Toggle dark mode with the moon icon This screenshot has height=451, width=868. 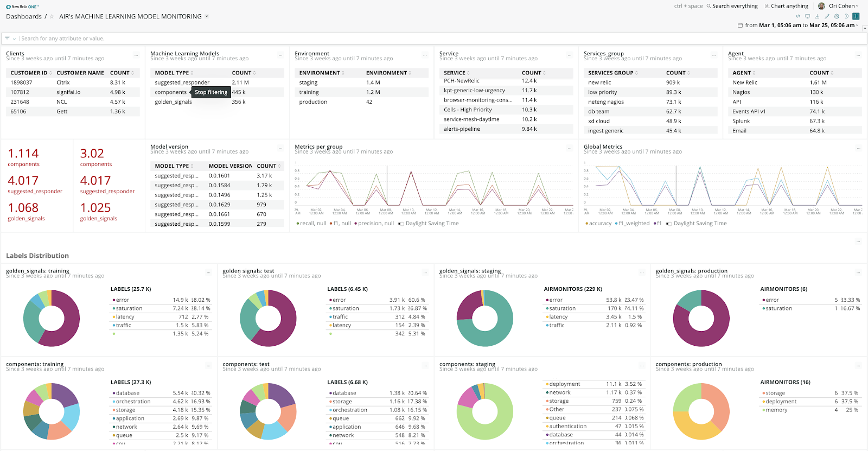(x=846, y=16)
